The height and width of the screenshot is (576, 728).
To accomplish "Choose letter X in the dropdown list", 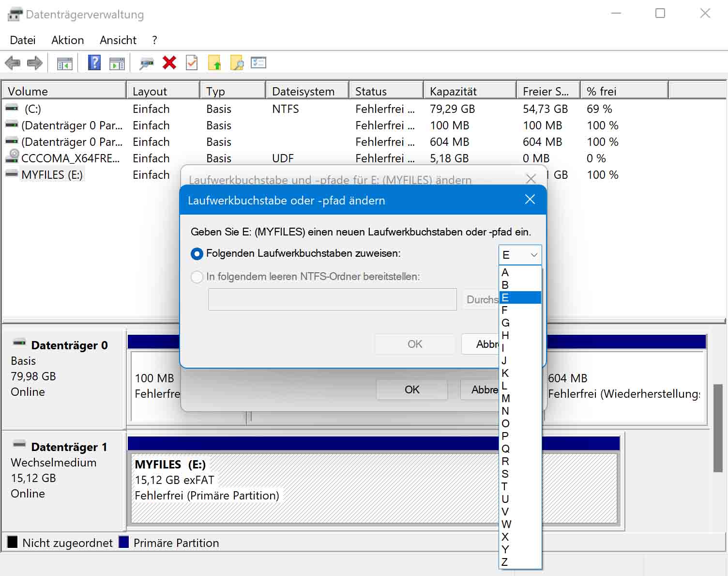I will (x=520, y=537).
